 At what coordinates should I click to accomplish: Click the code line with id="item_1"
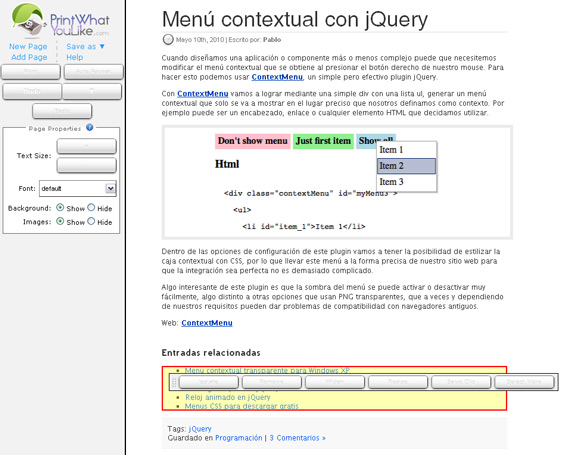click(304, 226)
